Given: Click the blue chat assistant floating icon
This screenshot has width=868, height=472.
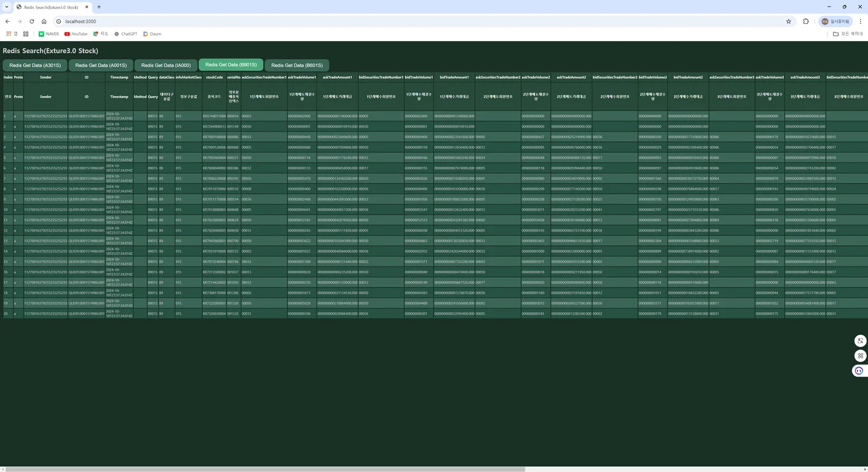Looking at the screenshot, I should 859,370.
